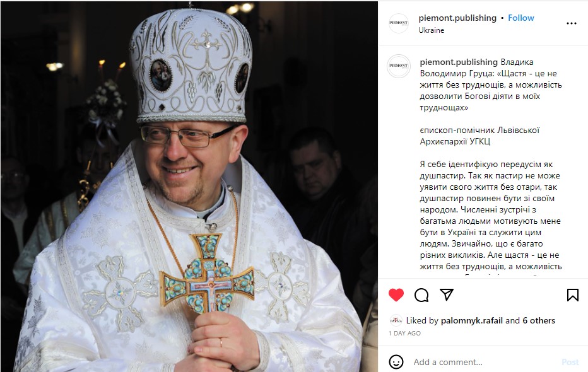This screenshot has width=588, height=372.
Task: Share post using paper plane icon
Action: (447, 294)
